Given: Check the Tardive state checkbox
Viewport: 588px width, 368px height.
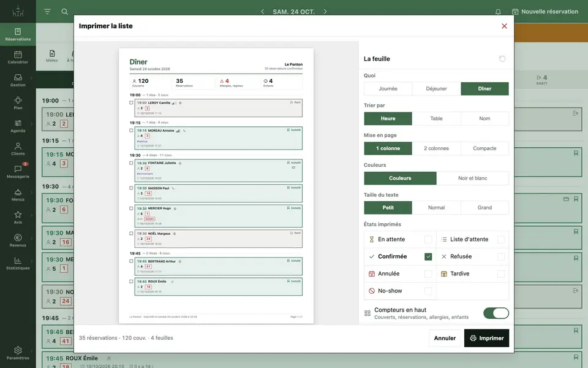Looking at the screenshot, I should (x=500, y=274).
